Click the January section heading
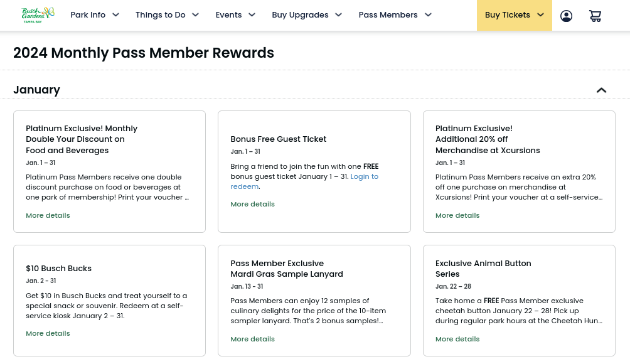This screenshot has width=630, height=364. 36,90
